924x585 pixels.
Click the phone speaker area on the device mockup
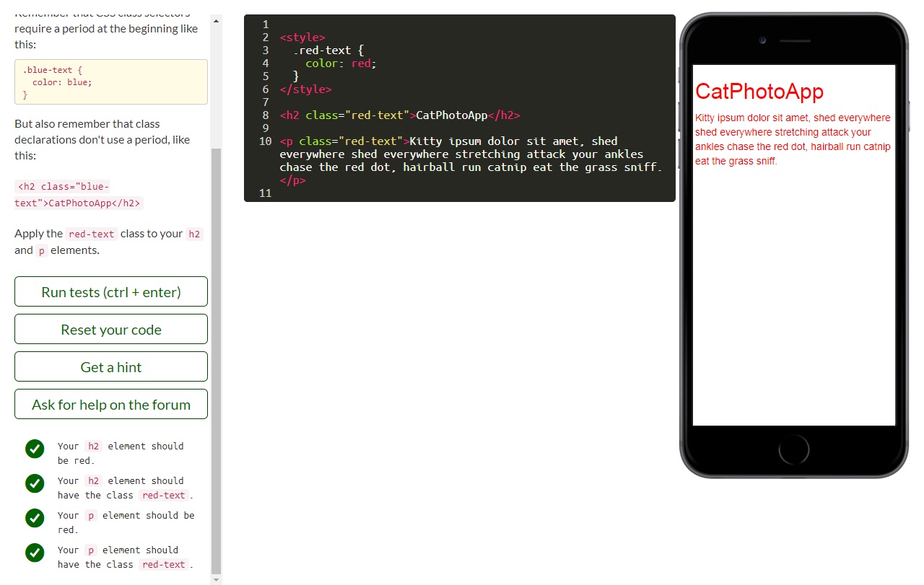click(795, 40)
